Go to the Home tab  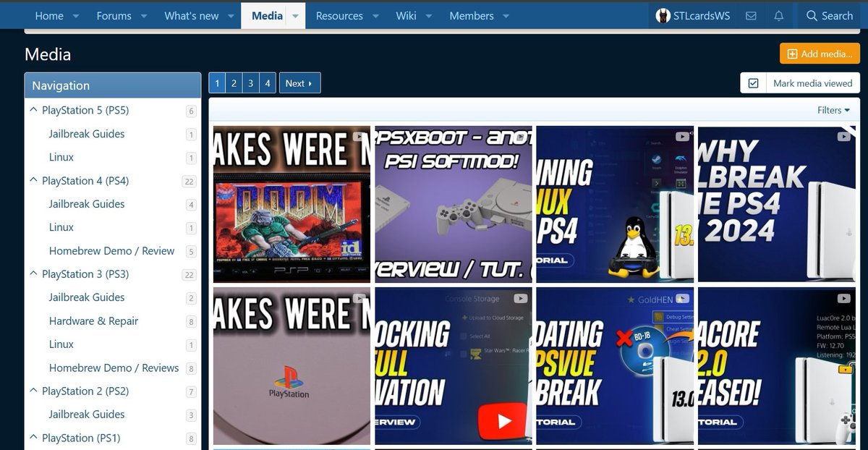pos(49,16)
